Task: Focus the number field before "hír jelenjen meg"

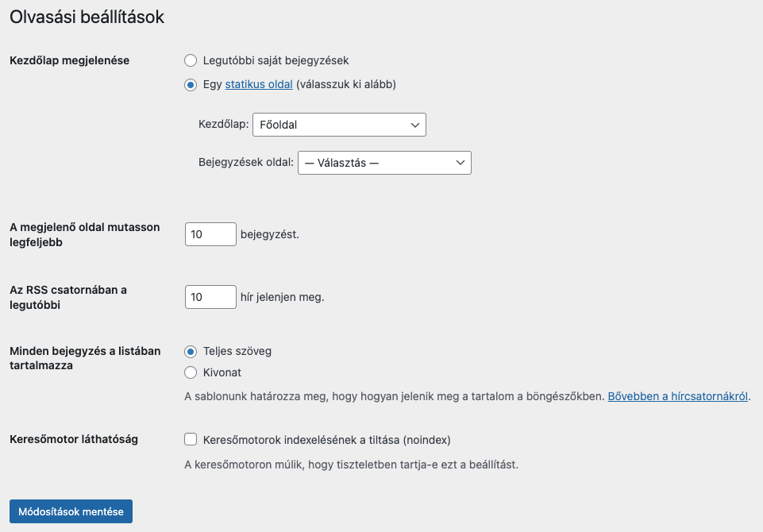Action: 210,297
